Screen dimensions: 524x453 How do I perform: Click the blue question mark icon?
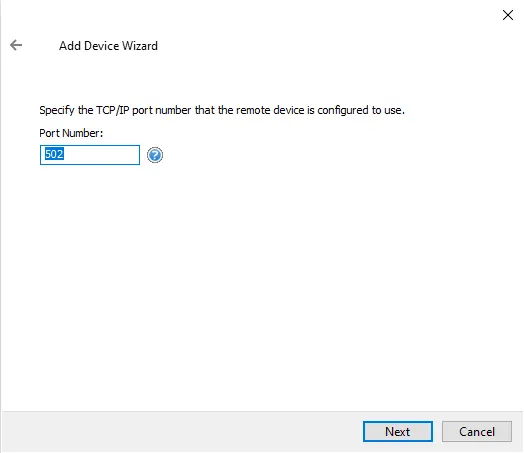[155, 155]
